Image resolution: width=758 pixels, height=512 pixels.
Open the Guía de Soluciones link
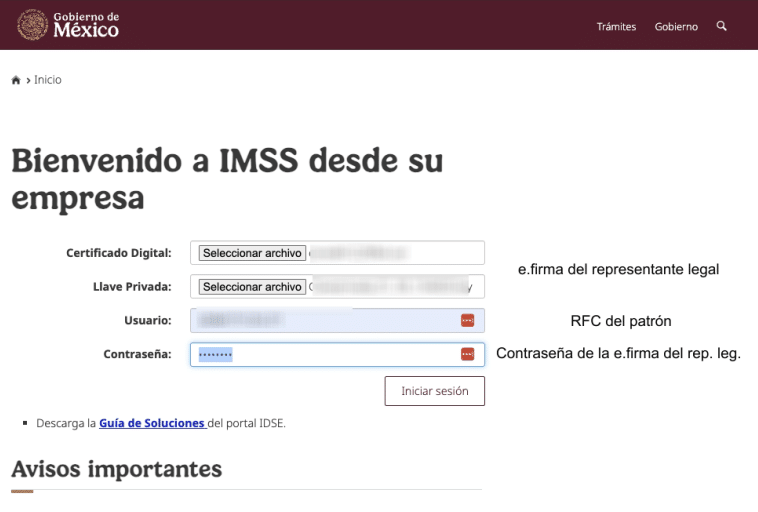pyautogui.click(x=153, y=423)
